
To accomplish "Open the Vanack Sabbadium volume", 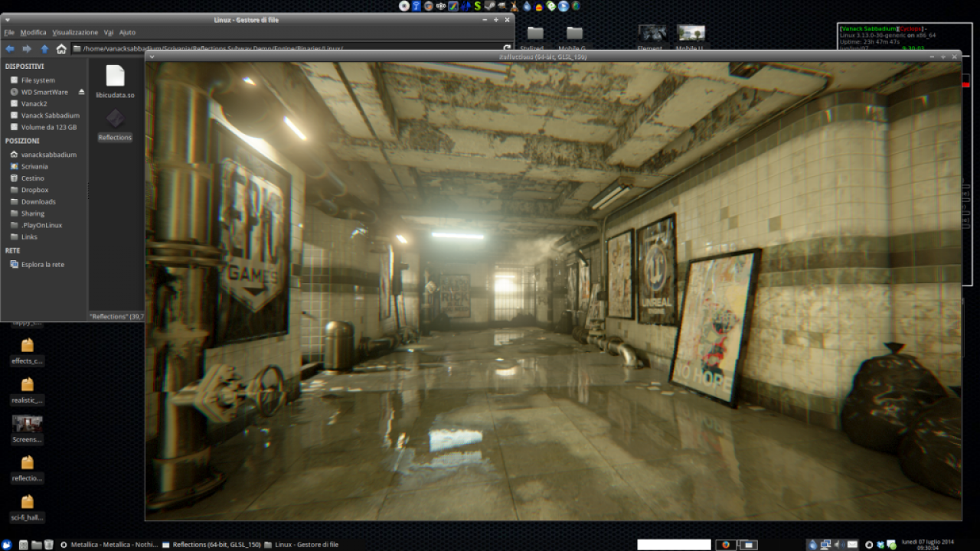I will (44, 116).
